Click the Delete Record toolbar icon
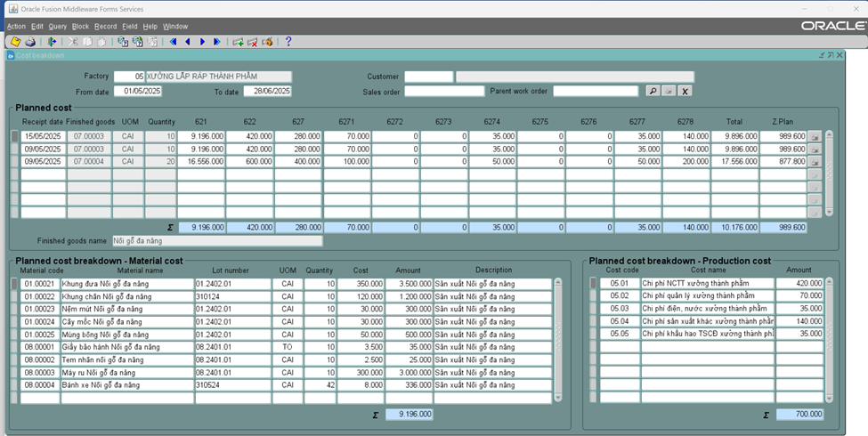 [x=253, y=42]
